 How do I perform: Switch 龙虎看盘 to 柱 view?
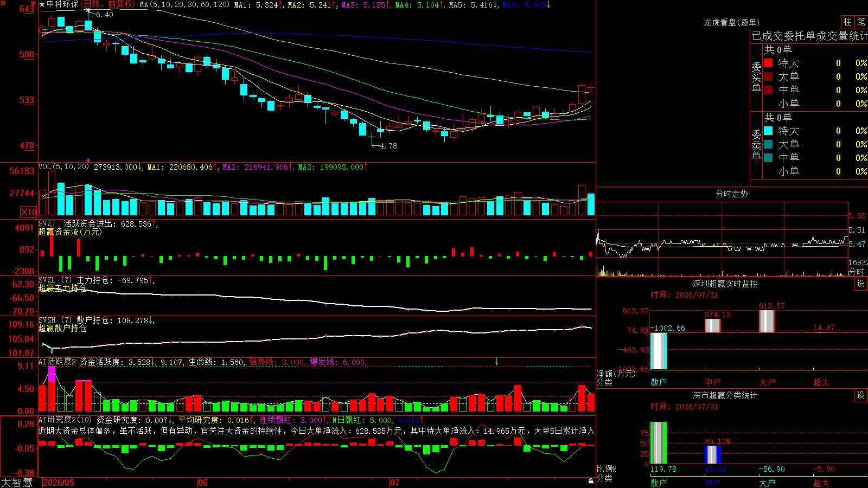point(847,22)
